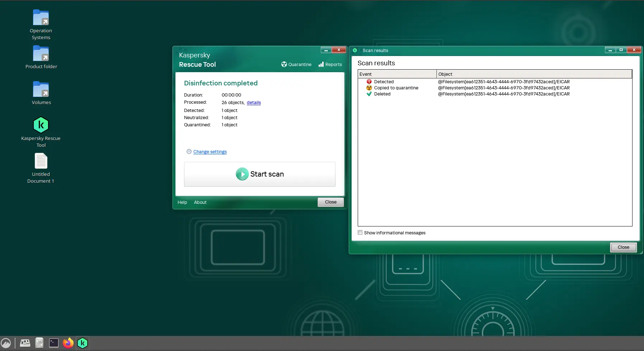
Task: Select the Copied to quarantine event row
Action: (x=396, y=88)
